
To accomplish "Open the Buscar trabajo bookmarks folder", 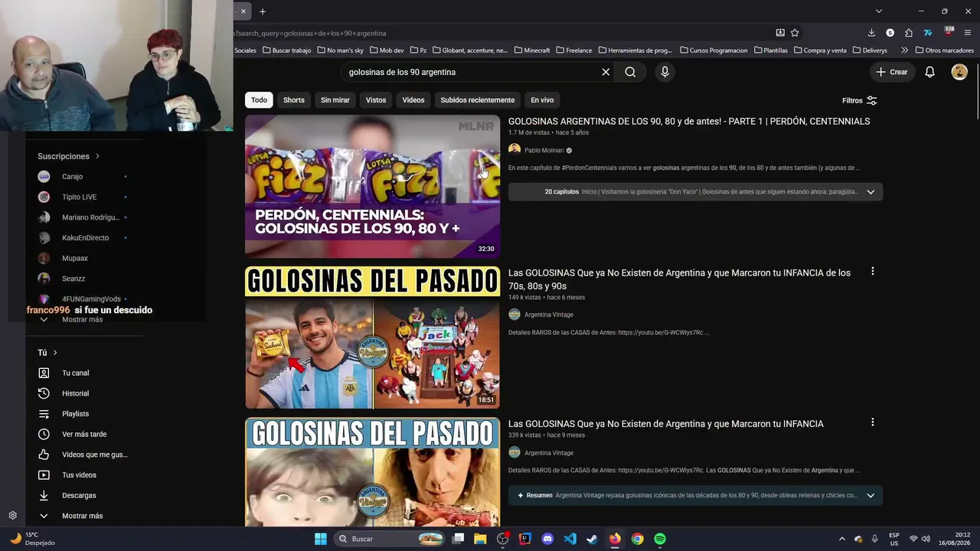I will click(287, 51).
